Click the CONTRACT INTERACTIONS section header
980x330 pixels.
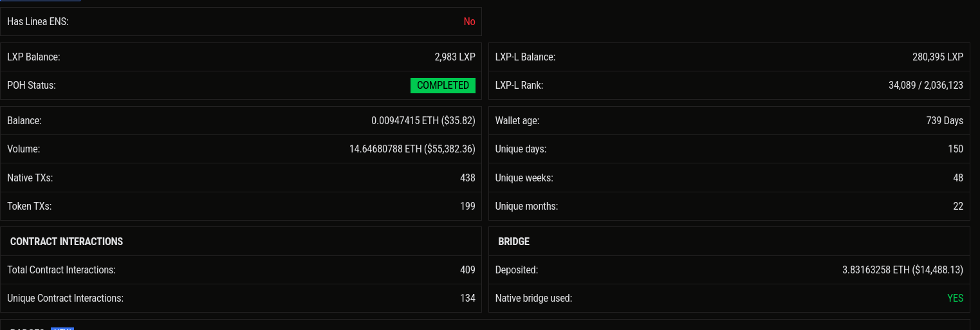[x=66, y=242]
